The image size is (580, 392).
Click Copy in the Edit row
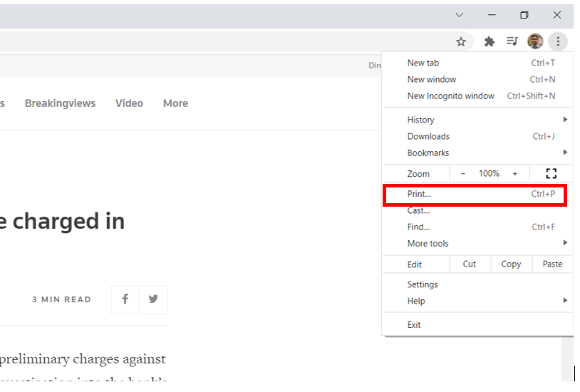[x=511, y=264]
